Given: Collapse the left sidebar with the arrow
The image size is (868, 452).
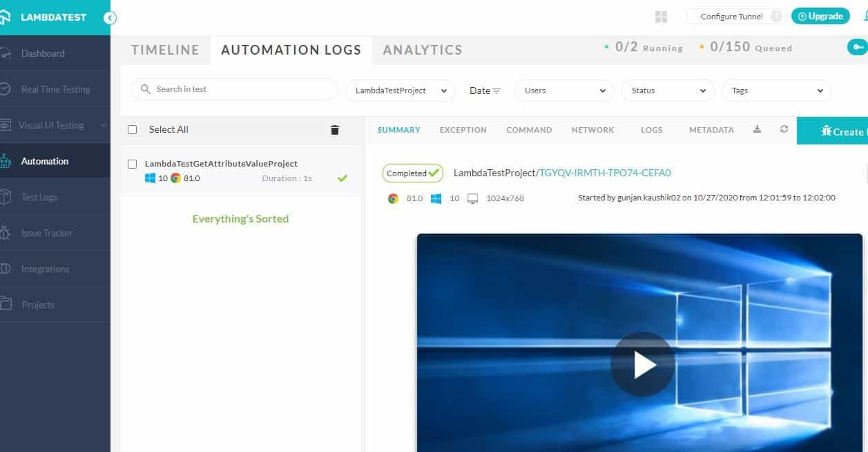Looking at the screenshot, I should (110, 19).
